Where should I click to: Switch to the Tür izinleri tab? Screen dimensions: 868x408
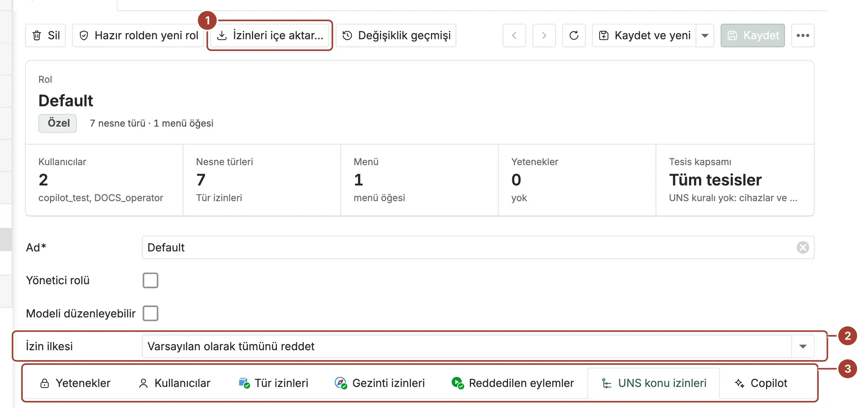(273, 383)
